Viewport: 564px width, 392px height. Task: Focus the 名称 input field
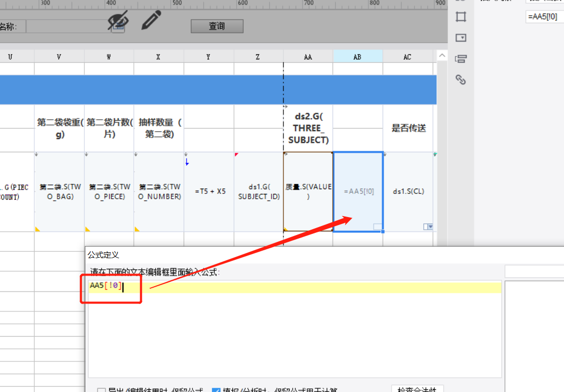click(69, 26)
